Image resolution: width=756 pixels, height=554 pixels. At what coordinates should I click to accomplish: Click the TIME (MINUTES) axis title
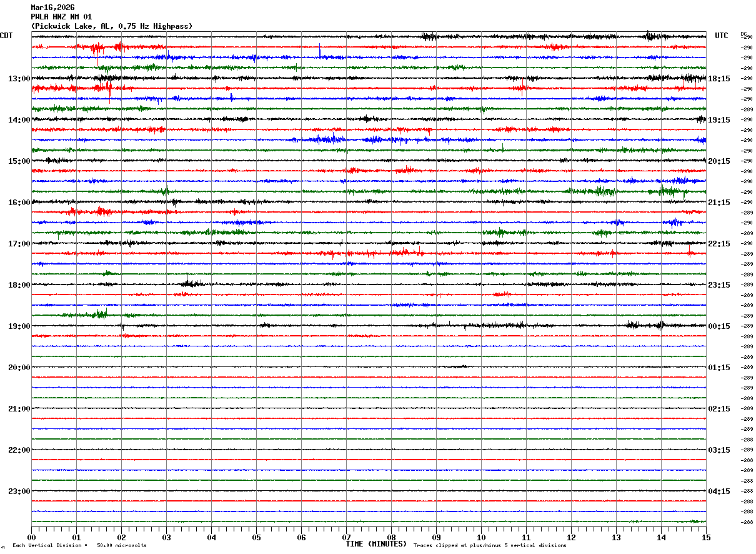tap(376, 544)
